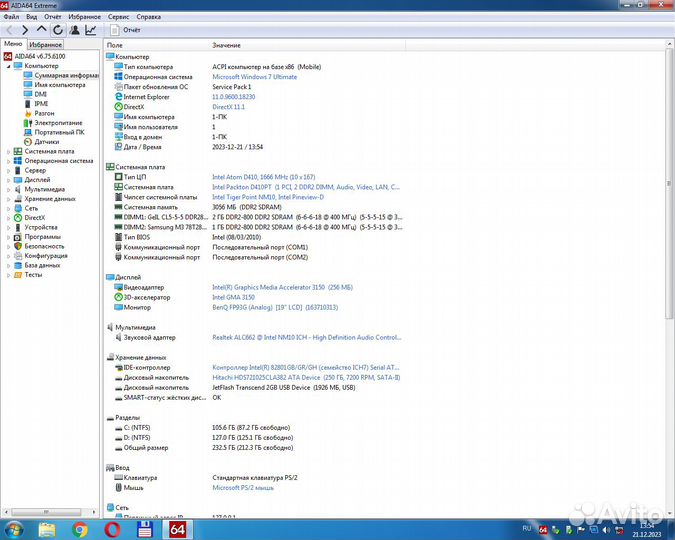Image resolution: width=675 pixels, height=540 pixels.
Task: Select the База данных tree icon
Action: (x=18, y=265)
